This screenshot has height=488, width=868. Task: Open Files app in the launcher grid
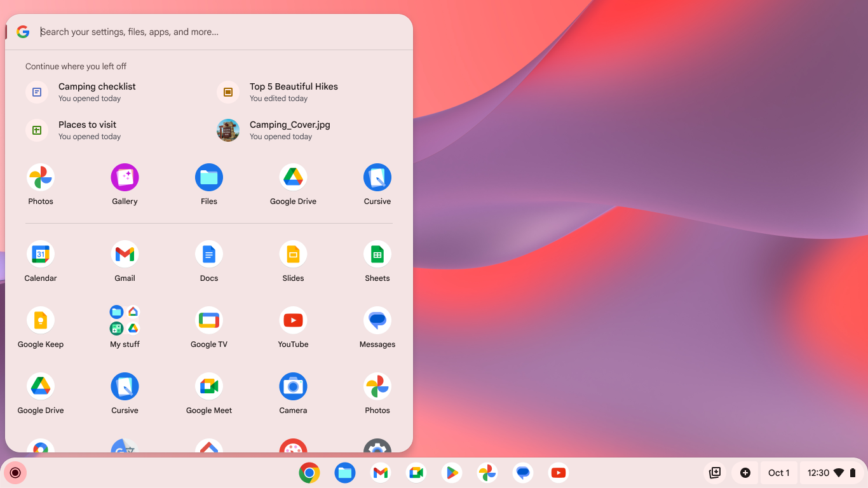point(209,177)
